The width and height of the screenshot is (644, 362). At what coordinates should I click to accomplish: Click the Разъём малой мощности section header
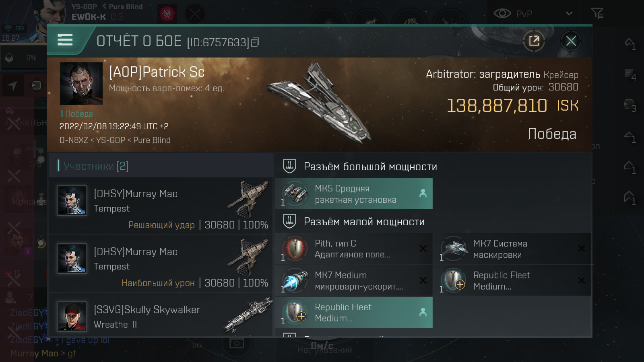point(364,222)
